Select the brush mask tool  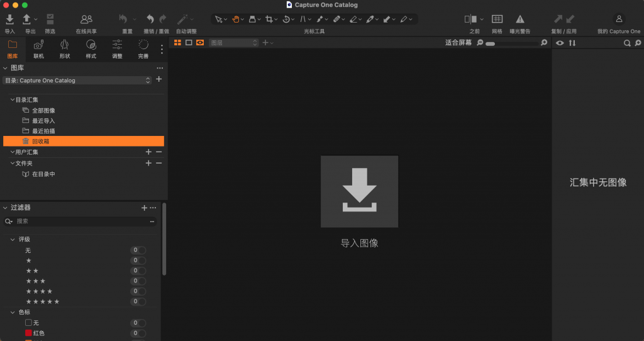tap(320, 20)
